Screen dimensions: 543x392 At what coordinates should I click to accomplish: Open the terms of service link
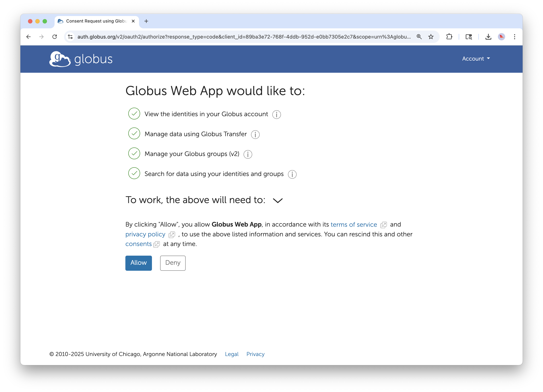click(354, 225)
